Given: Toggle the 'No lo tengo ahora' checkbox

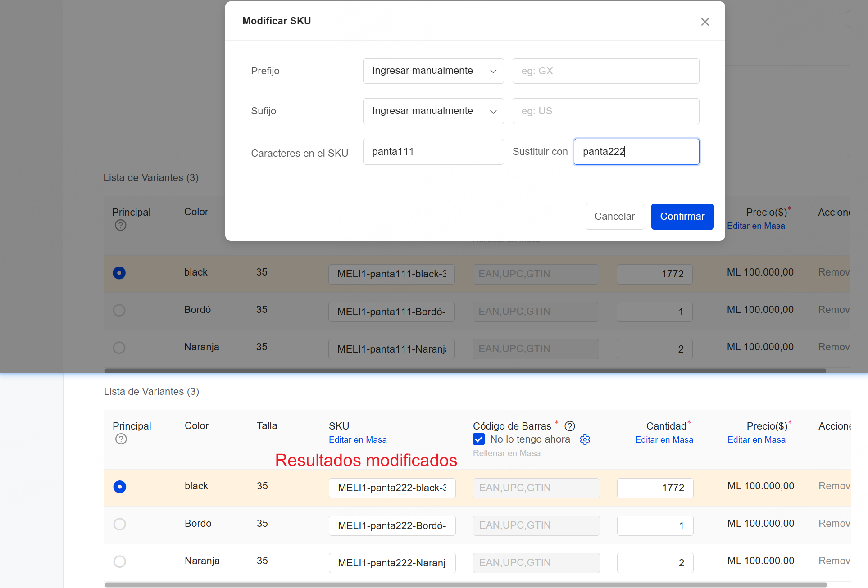Looking at the screenshot, I should point(479,439).
